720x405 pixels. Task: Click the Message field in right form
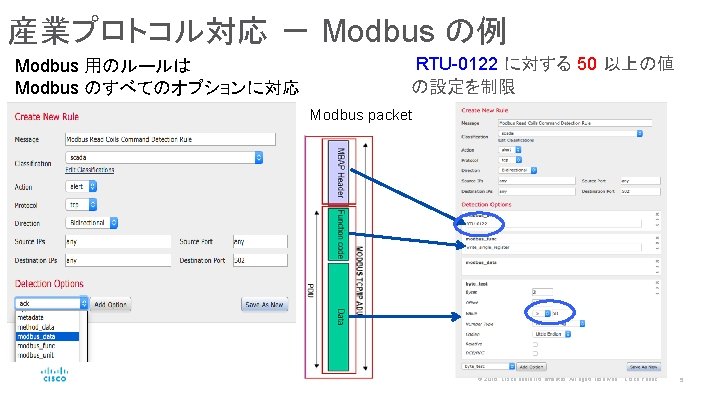(x=575, y=123)
